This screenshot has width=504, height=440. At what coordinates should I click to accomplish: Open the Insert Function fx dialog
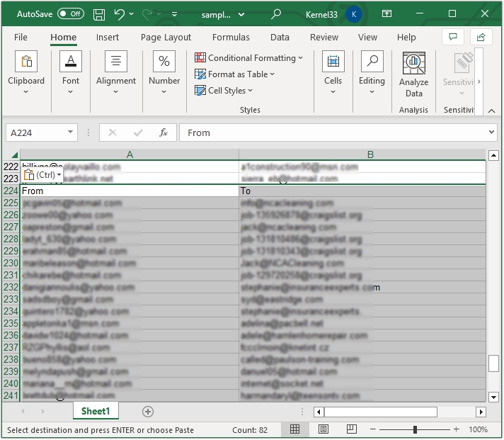(164, 132)
